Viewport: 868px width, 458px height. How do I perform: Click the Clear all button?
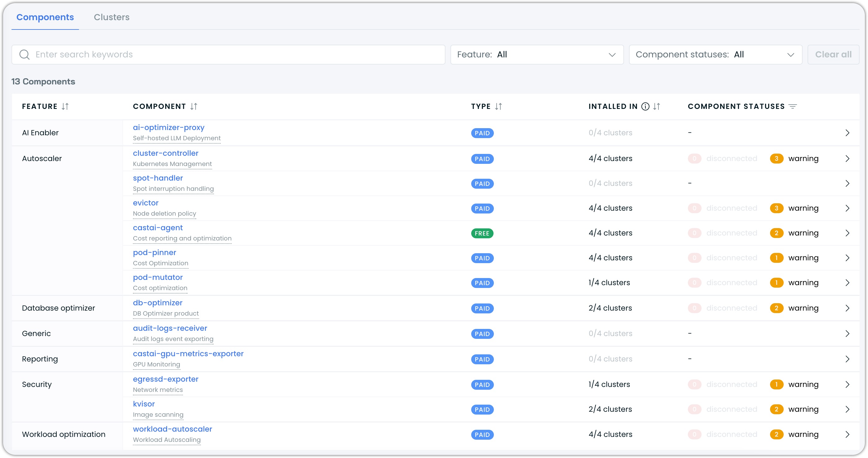tap(833, 55)
